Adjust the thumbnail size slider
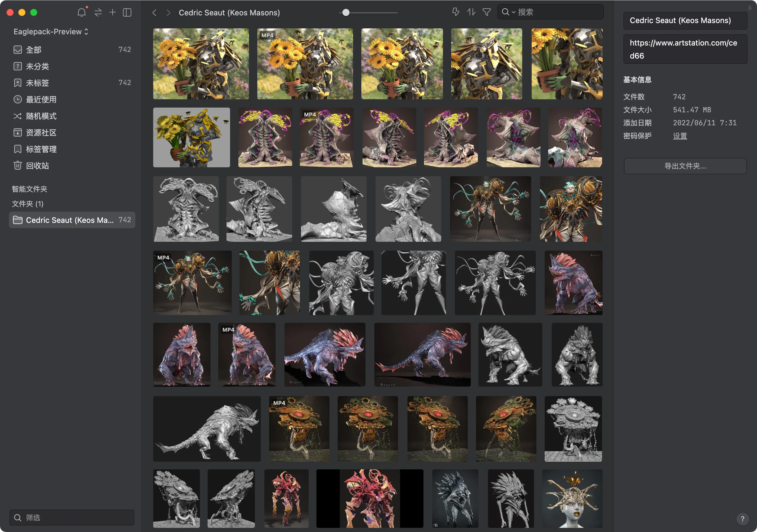Viewport: 757px width, 532px height. click(346, 12)
